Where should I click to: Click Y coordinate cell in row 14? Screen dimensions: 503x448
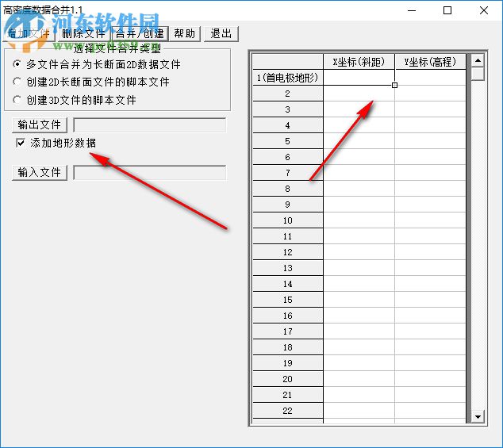[431, 284]
